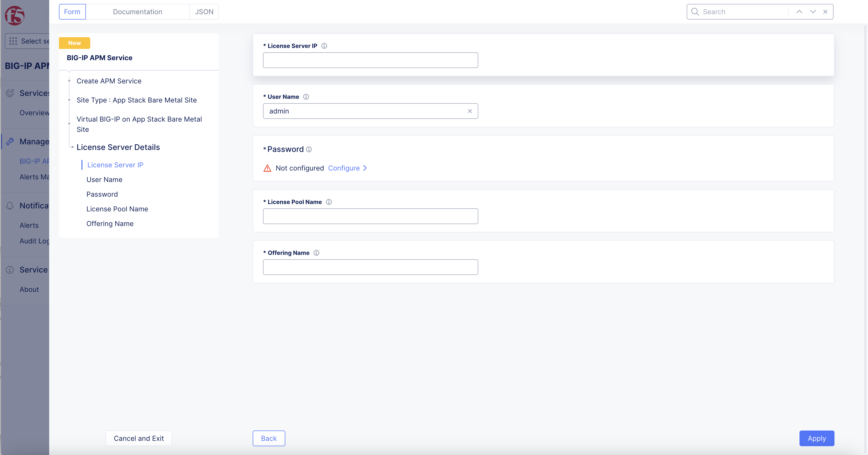Jump to Password in outline
Screen dimensions: 868x455
[x=102, y=194]
